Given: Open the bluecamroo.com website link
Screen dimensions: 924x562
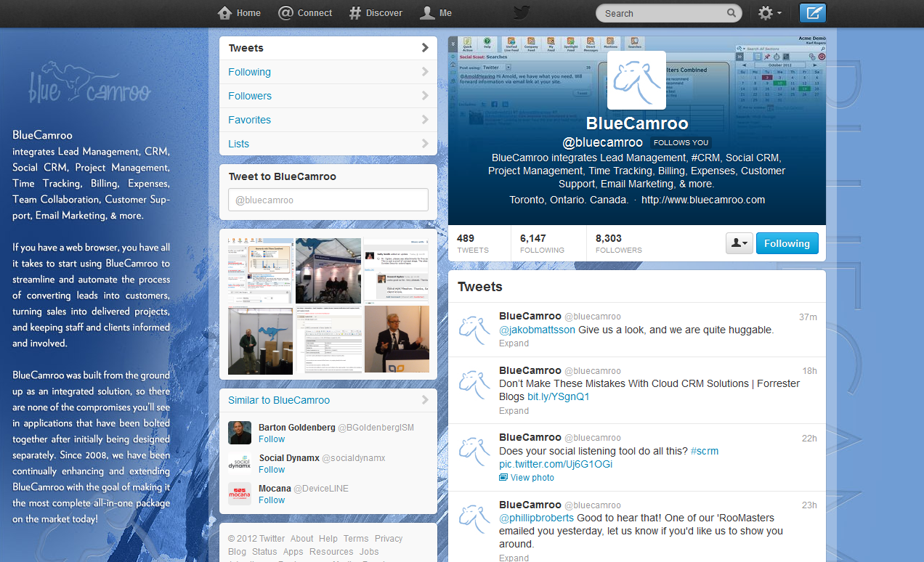Looking at the screenshot, I should (703, 200).
